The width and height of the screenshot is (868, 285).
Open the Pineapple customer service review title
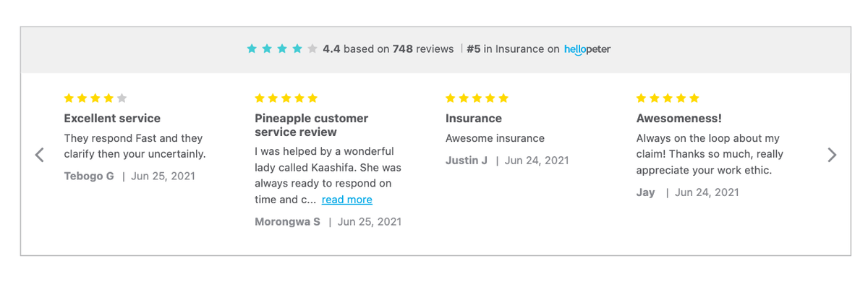pos(312,125)
